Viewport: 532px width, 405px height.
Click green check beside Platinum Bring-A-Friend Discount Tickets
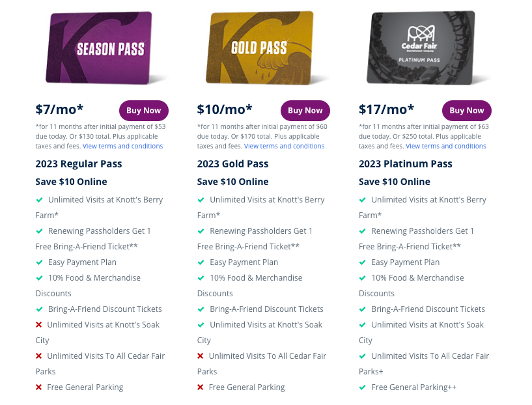pos(362,309)
